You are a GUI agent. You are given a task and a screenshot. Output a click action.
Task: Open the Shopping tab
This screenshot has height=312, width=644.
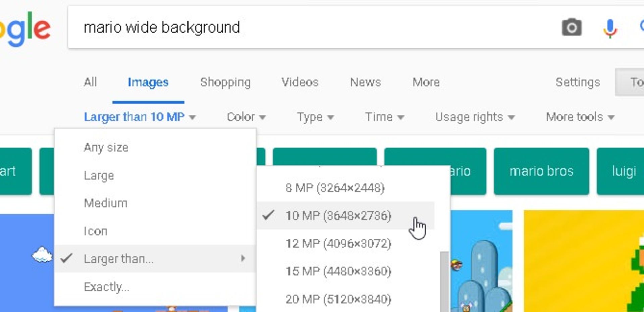tap(225, 82)
